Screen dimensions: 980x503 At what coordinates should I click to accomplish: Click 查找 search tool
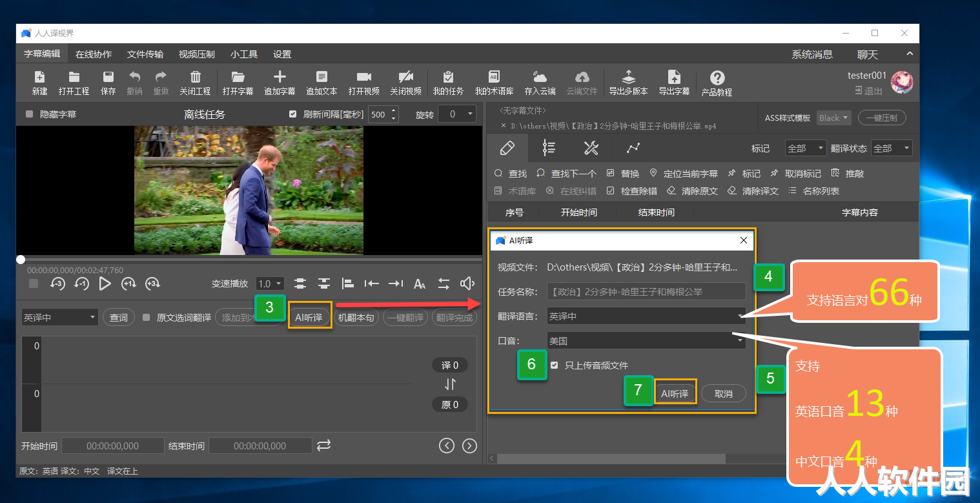tap(511, 174)
